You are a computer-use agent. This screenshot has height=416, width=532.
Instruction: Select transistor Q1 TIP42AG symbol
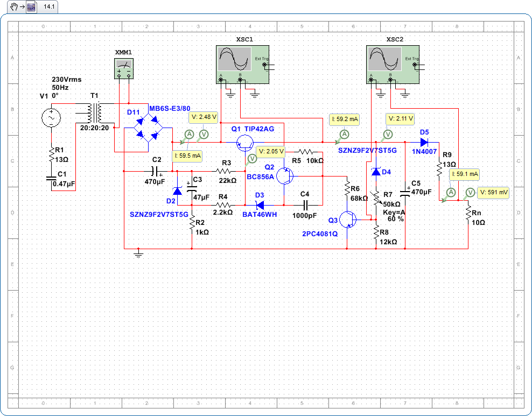[246, 142]
